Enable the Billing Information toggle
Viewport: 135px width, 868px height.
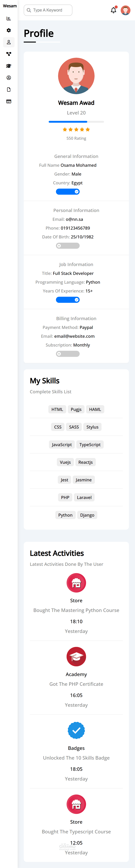point(68,354)
